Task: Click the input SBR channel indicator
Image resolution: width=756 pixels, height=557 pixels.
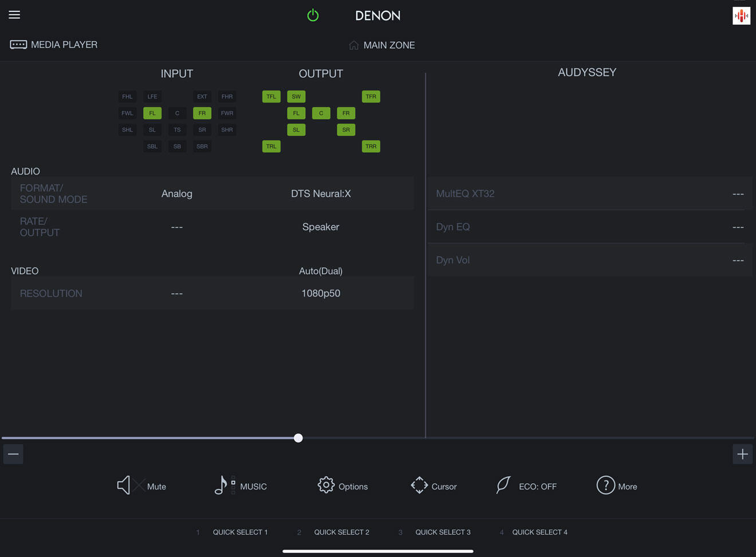Action: (202, 147)
